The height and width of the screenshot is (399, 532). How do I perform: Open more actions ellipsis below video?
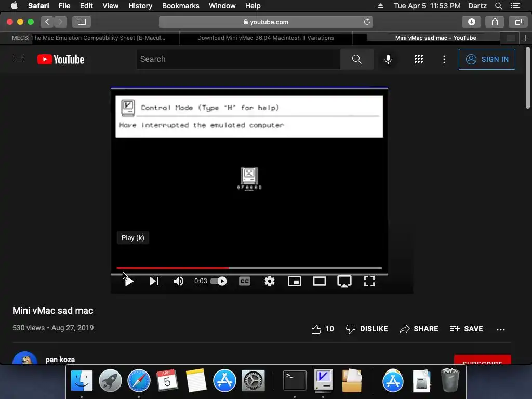pos(501,329)
